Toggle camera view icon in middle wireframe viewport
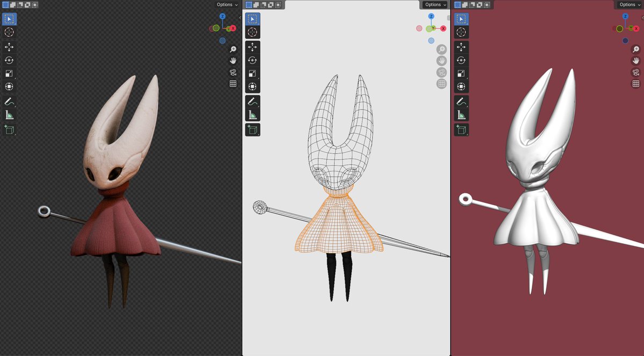Screen dimensions: 644x356 point(442,72)
